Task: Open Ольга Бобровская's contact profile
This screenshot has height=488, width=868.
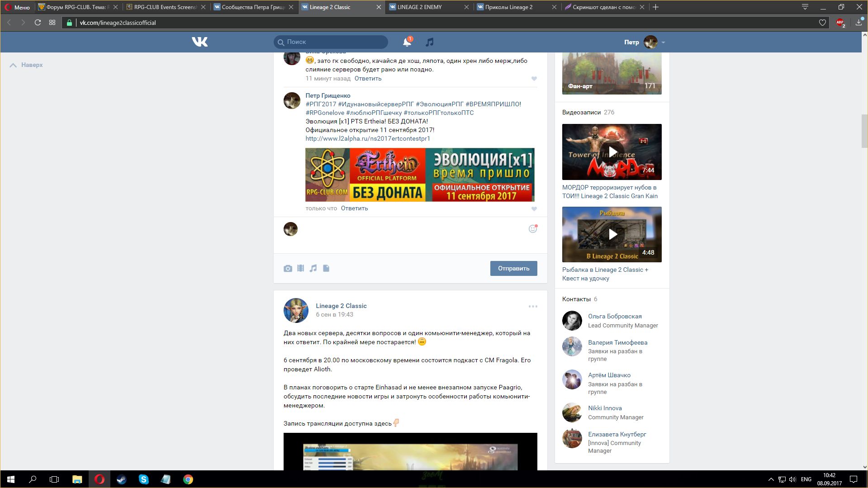Action: coord(615,317)
